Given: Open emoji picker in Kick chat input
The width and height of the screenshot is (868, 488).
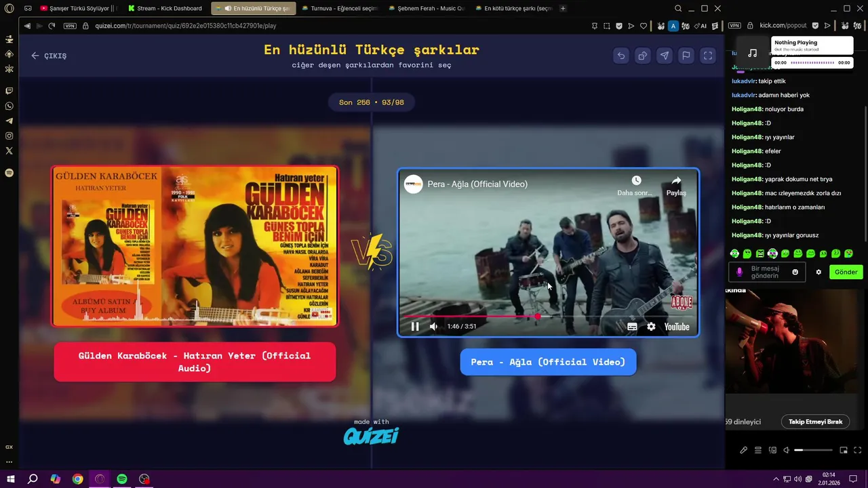Looking at the screenshot, I should pyautogui.click(x=795, y=272).
